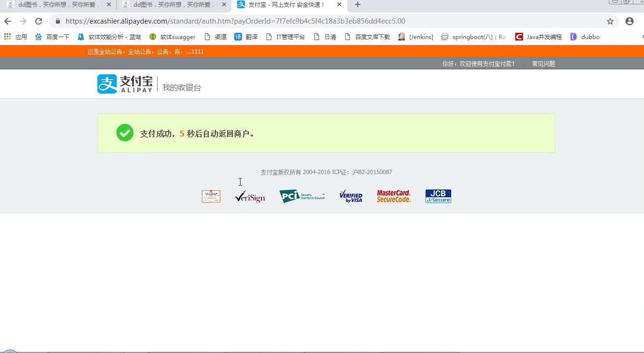Select the 支付宝 - 网上支付 安全快速 tab
The height and width of the screenshot is (353, 644).
point(289,5)
